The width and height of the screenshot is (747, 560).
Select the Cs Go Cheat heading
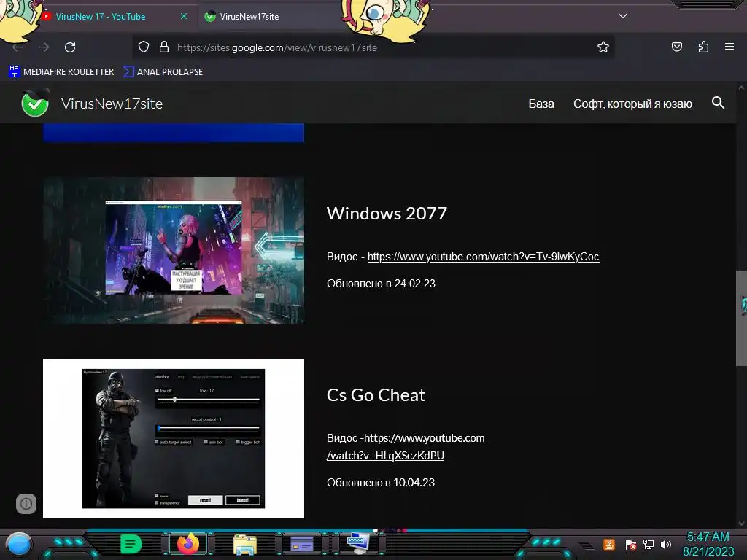tap(376, 394)
